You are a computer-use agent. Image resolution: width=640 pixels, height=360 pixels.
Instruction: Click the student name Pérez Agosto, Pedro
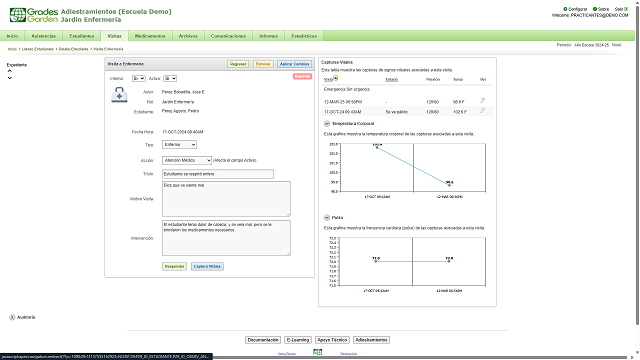point(180,111)
